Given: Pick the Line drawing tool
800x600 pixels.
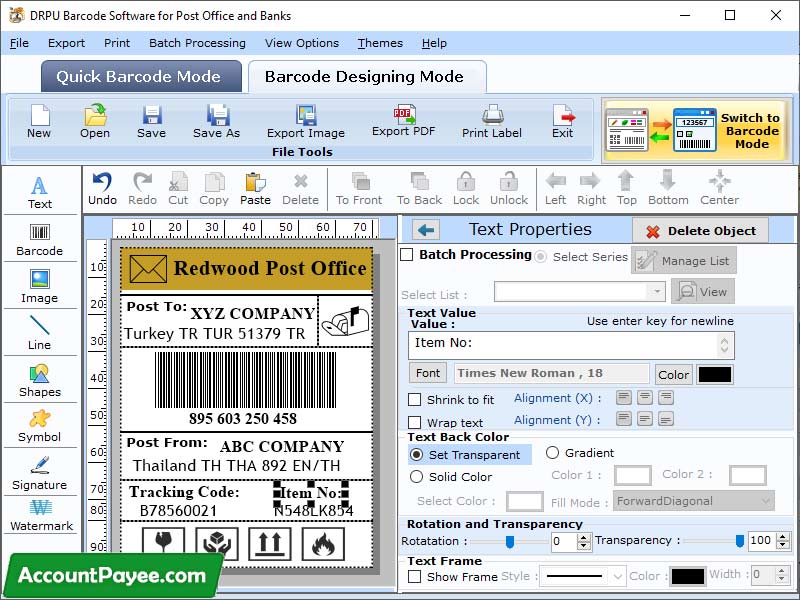Looking at the screenshot, I should (40, 333).
